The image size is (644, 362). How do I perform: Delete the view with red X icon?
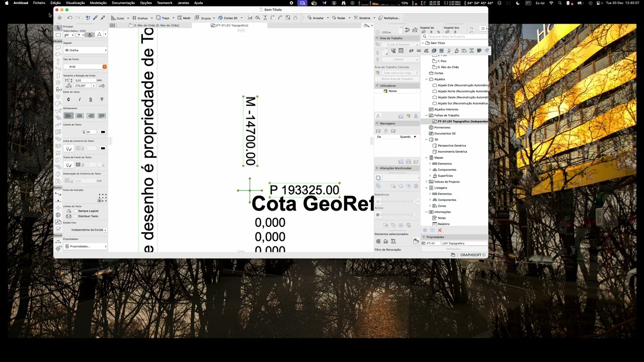click(440, 230)
